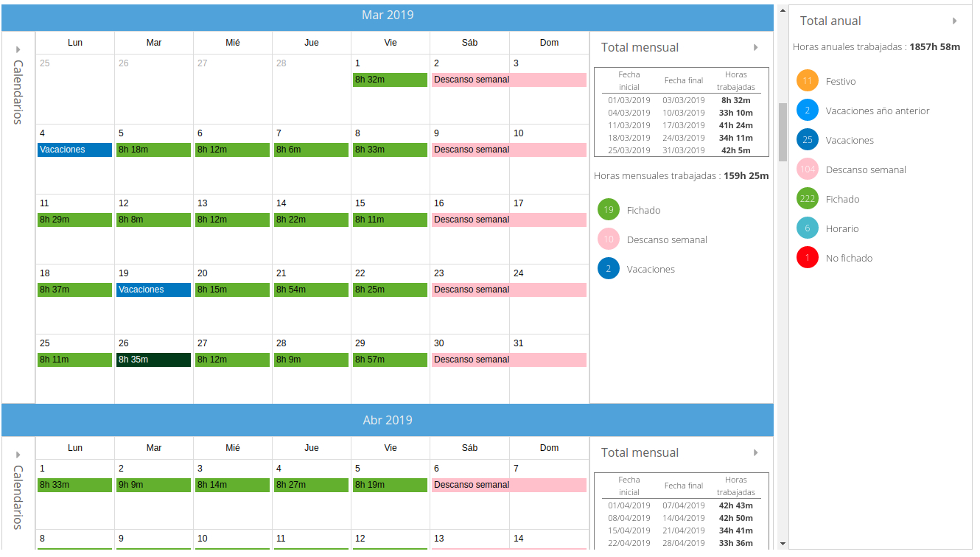Open the 8h 19m entry on April 5
Image resolution: width=980 pixels, height=557 pixels.
[x=391, y=485]
